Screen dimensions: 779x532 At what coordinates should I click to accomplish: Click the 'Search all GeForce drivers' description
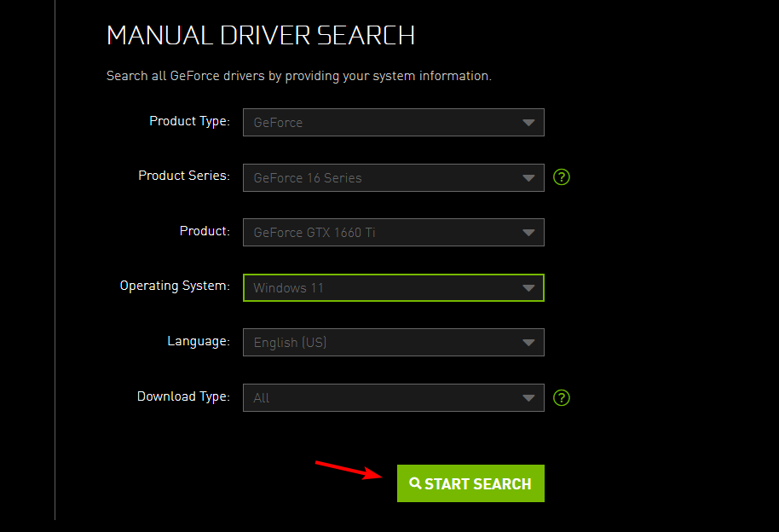pos(299,76)
